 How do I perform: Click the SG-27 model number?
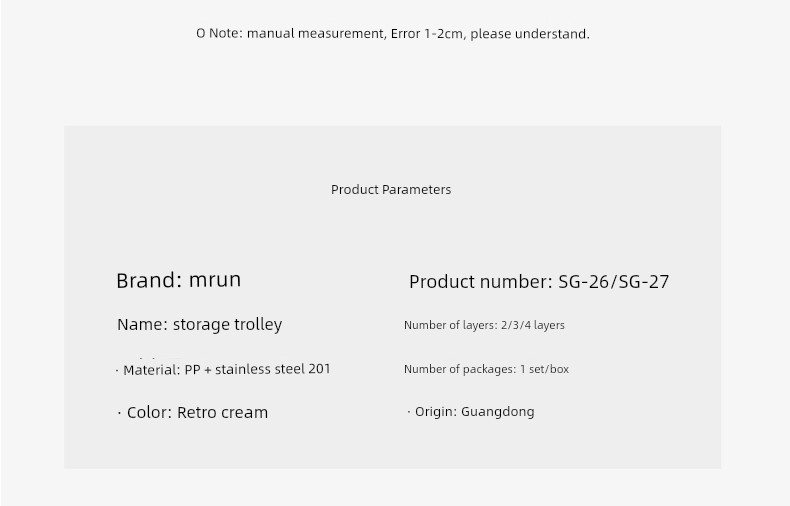(644, 281)
